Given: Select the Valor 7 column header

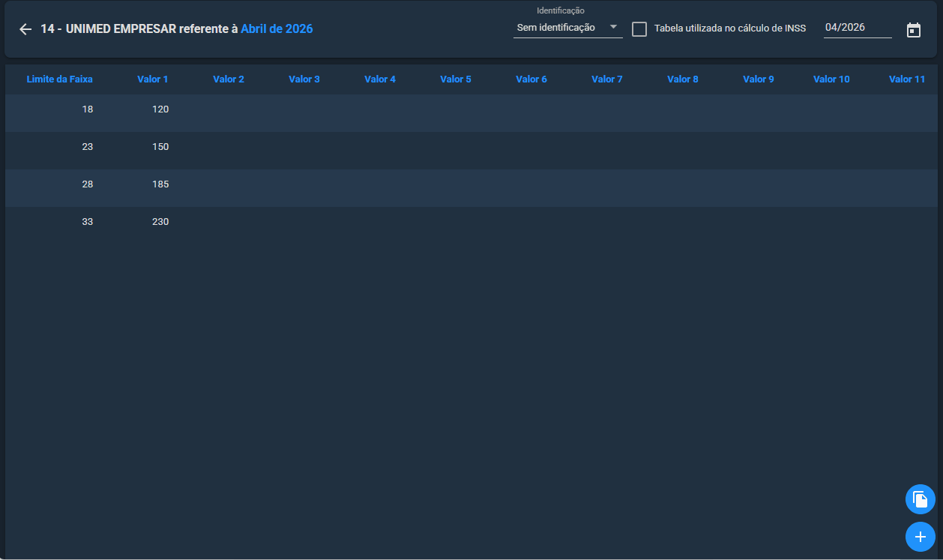Looking at the screenshot, I should (607, 79).
